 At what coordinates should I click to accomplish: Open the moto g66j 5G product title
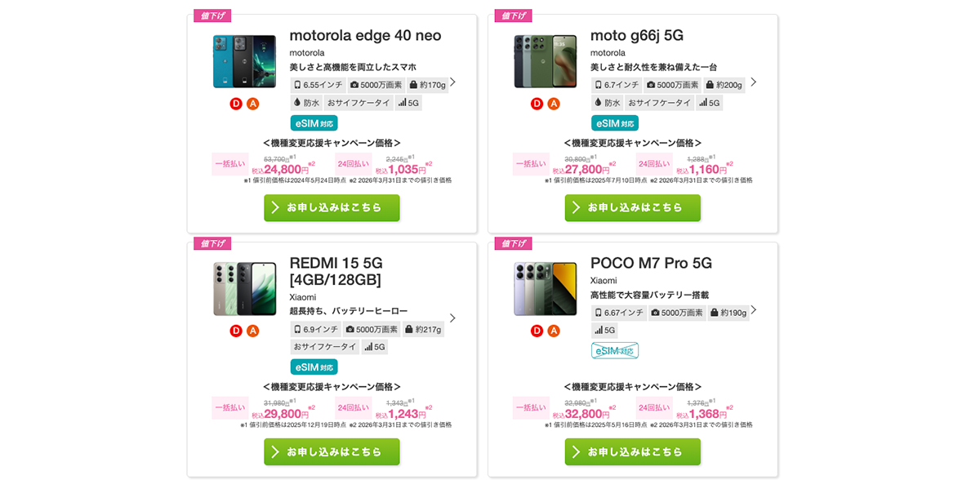pos(636,36)
